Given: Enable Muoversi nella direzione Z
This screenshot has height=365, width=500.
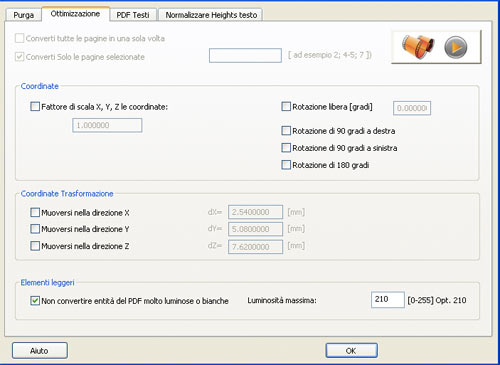Looking at the screenshot, I should 35,246.
